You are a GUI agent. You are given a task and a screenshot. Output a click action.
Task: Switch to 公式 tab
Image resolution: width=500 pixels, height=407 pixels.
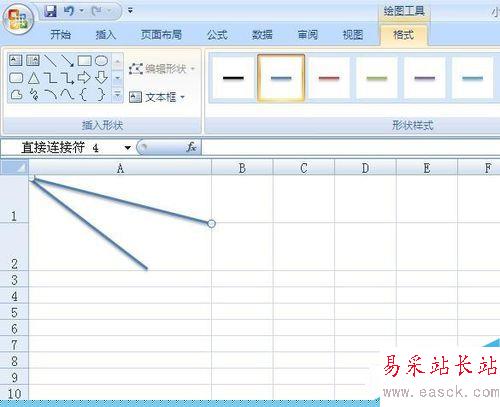[217, 34]
